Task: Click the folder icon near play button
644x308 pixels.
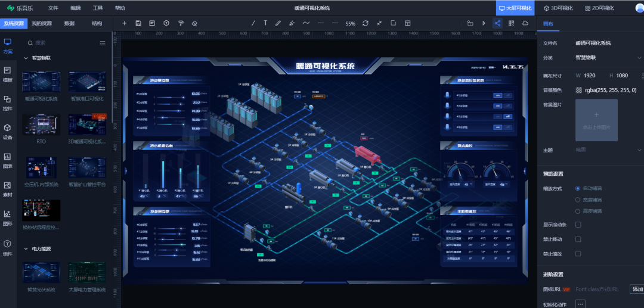Action: 470,23
